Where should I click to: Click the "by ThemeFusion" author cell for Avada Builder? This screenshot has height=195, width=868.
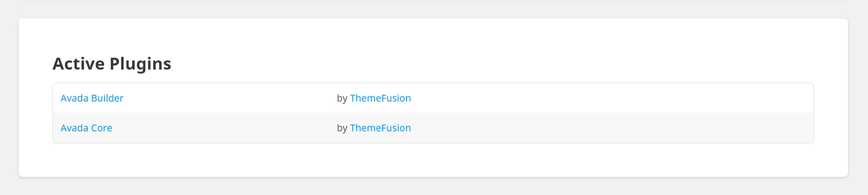(x=374, y=98)
